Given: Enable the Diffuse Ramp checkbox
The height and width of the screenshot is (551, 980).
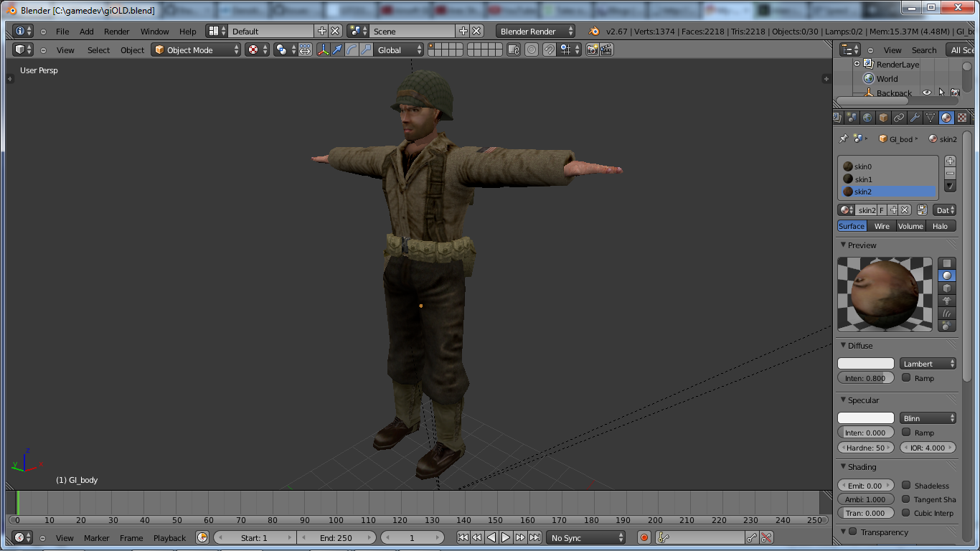Looking at the screenshot, I should click(906, 377).
